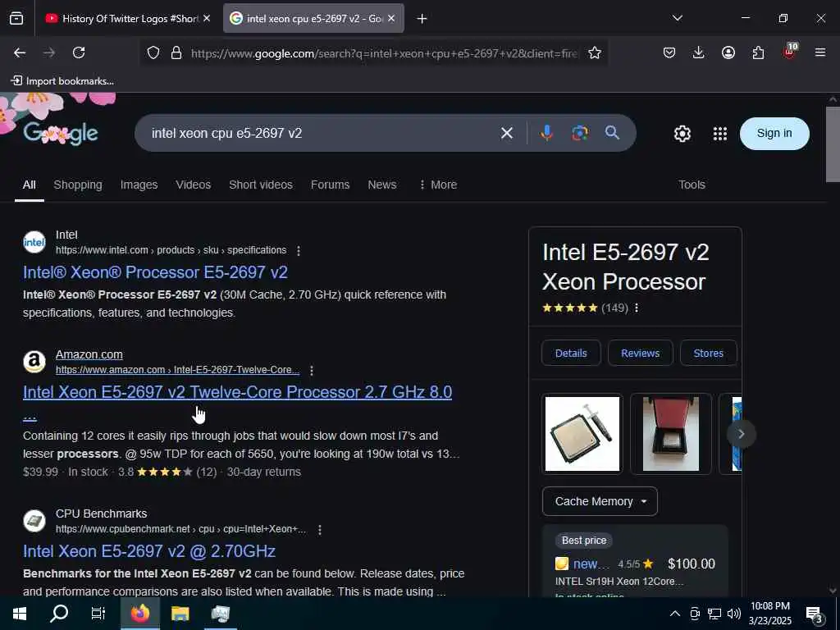This screenshot has width=840, height=630.
Task: Open Reviews in the product panel
Action: point(640,353)
